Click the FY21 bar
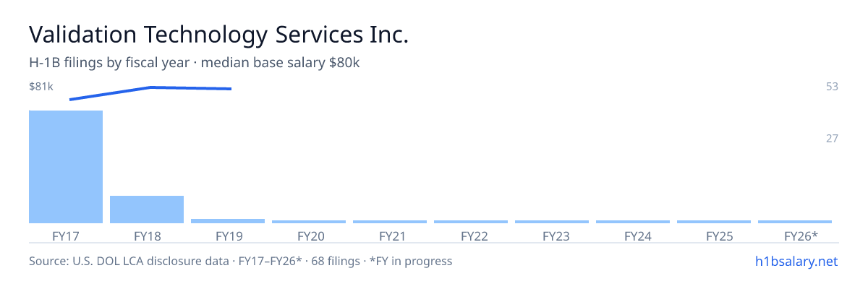The height and width of the screenshot is (289, 868). [390, 222]
